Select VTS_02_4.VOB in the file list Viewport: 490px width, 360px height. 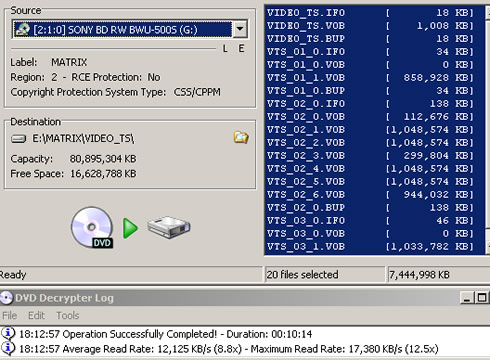374,169
